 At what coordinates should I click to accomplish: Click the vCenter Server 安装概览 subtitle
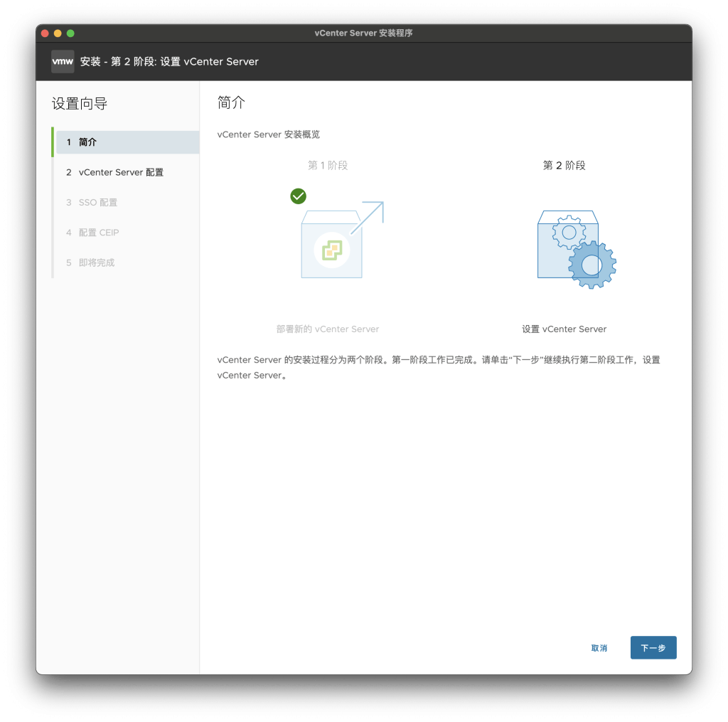point(268,134)
